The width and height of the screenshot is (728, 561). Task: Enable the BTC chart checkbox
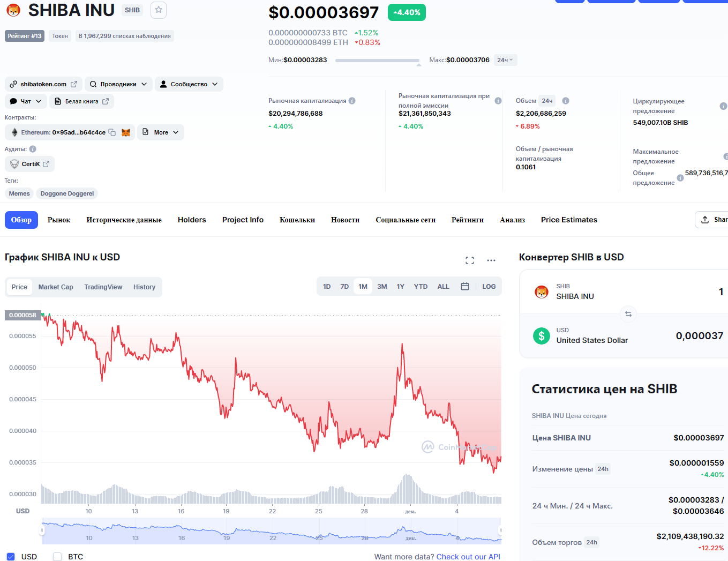coord(57,557)
